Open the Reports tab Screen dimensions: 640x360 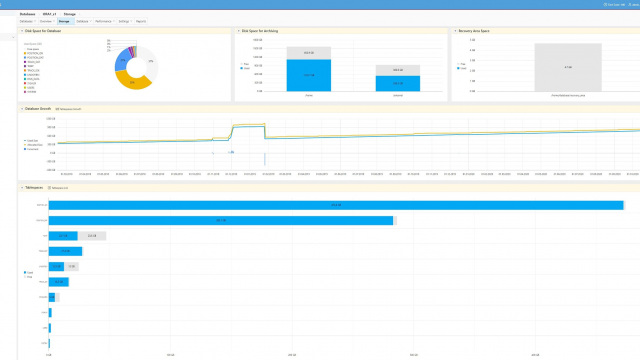click(x=141, y=21)
